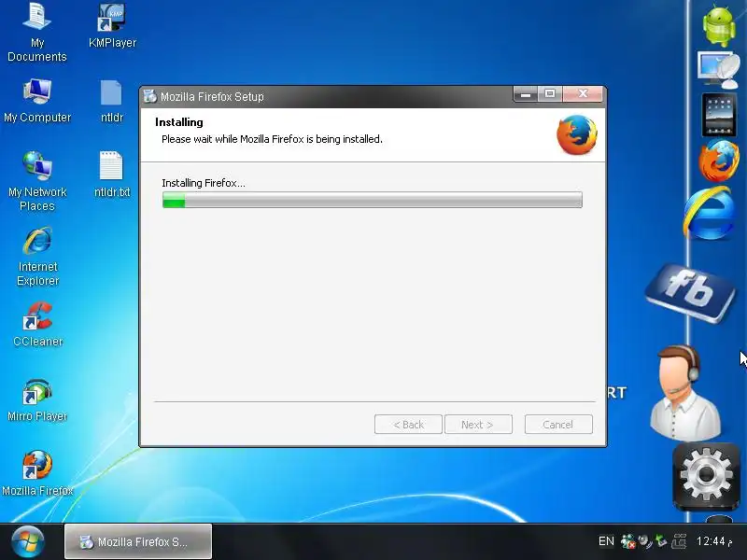Open My Documents desktop icon
This screenshot has height=560, width=747.
click(37, 33)
